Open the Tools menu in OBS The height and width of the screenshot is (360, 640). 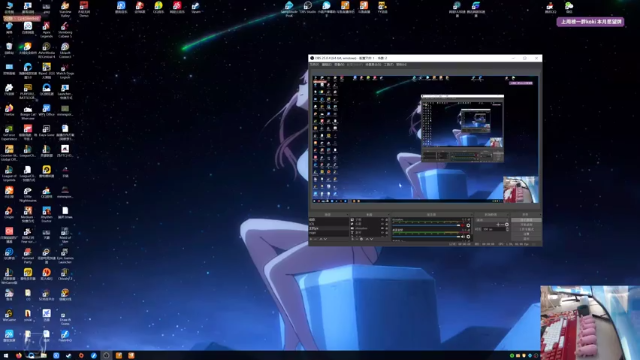click(389, 64)
